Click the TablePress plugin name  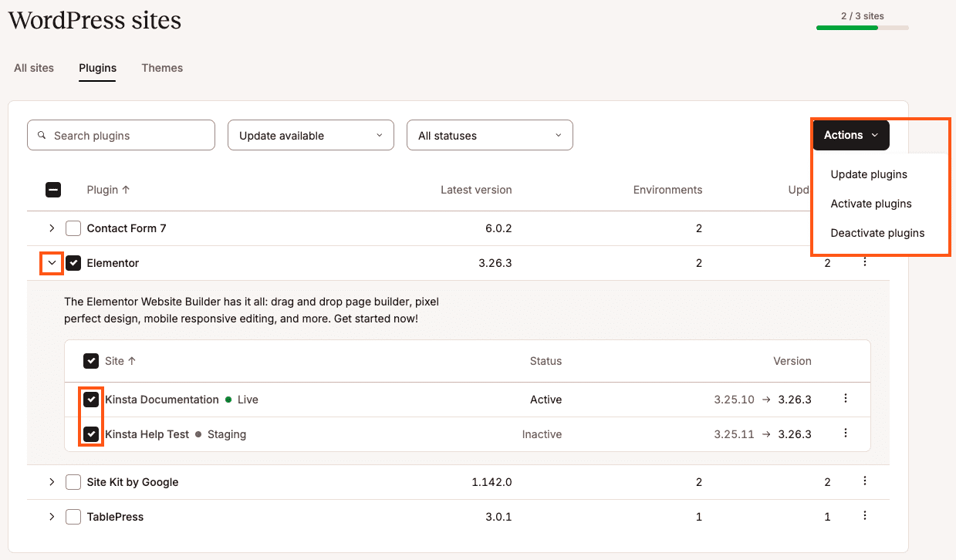(115, 517)
